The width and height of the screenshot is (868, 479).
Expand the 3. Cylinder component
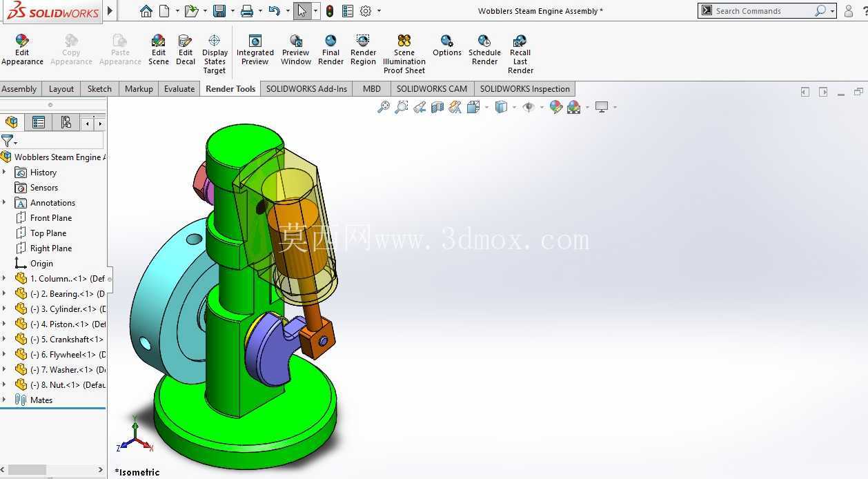(5, 309)
